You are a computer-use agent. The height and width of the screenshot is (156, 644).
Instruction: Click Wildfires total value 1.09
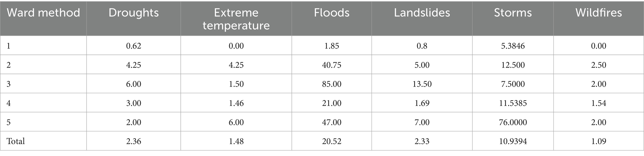pyautogui.click(x=599, y=141)
